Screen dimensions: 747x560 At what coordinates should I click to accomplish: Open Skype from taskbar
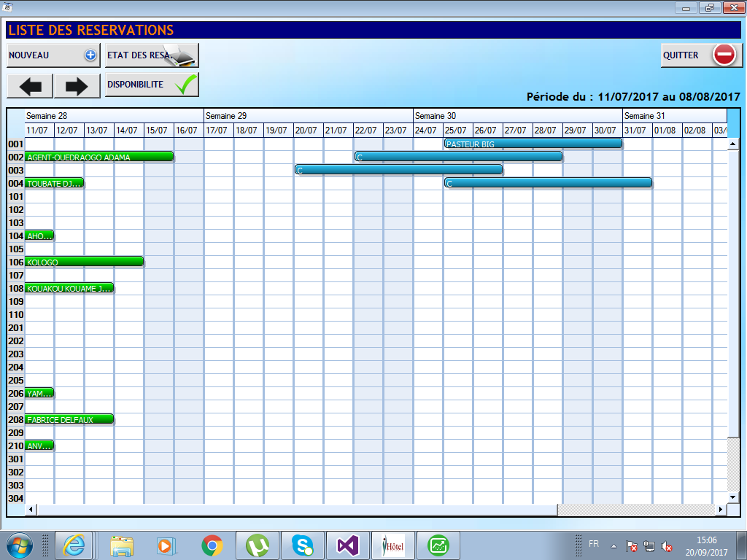(303, 545)
